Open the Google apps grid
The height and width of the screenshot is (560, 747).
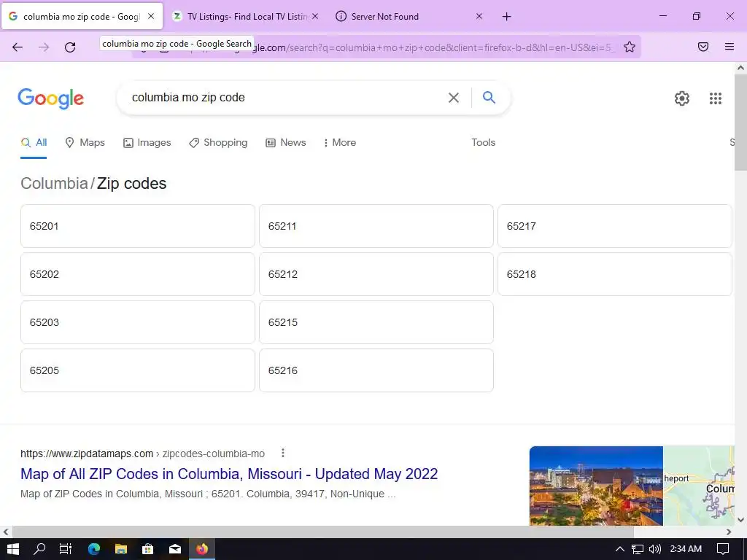pyautogui.click(x=715, y=98)
